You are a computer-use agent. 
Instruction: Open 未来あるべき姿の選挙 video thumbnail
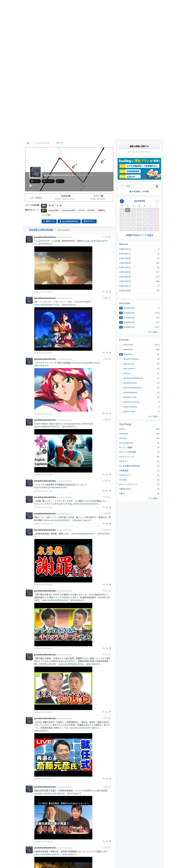pos(63,688)
